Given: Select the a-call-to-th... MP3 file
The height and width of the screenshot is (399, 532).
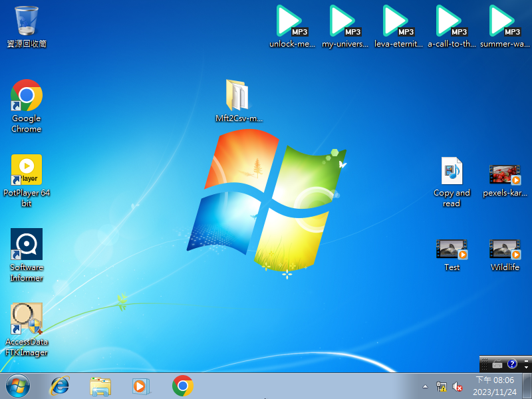Looking at the screenshot, I should (x=452, y=27).
